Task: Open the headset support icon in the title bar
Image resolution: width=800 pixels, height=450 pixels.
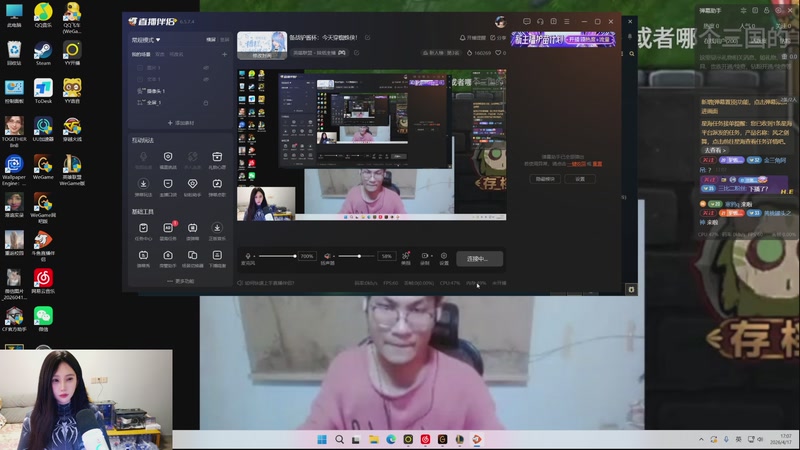Action: click(x=540, y=21)
